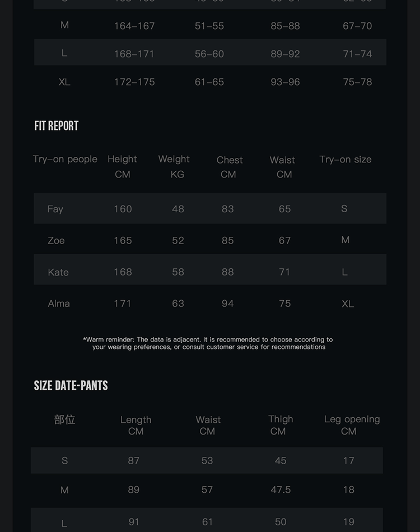Screen dimensions: 420x532
Task: Click the Length CM header in pants table
Action: click(x=136, y=426)
